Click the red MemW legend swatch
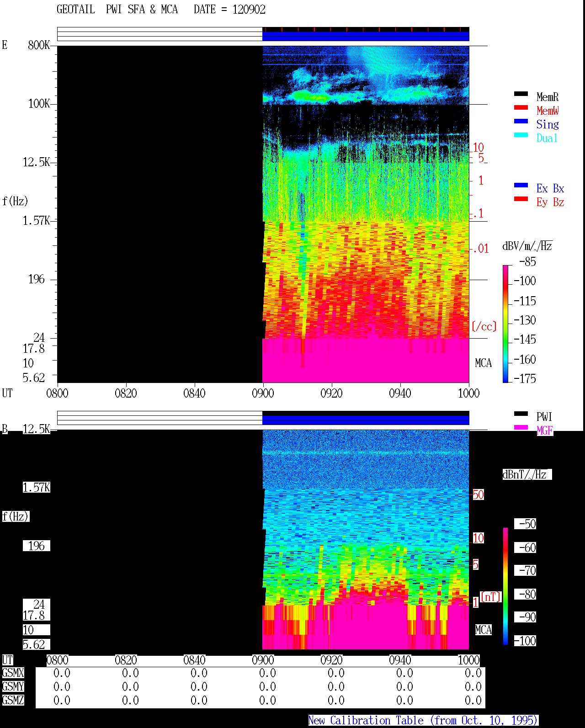 (x=521, y=108)
